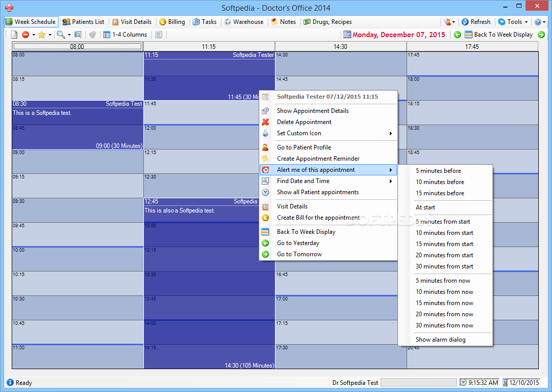
Task: Open the Tools dropdown menu
Action: 513,22
